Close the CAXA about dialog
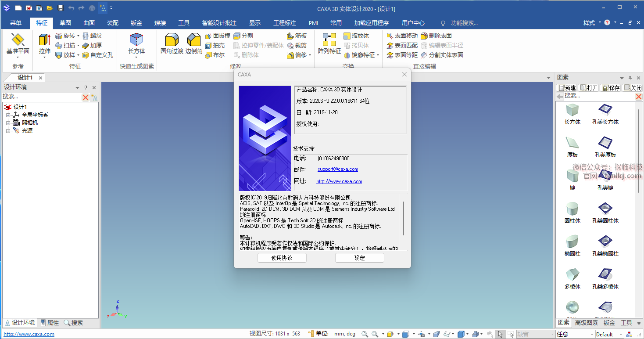Viewport: 644px width, 339px height. point(404,74)
